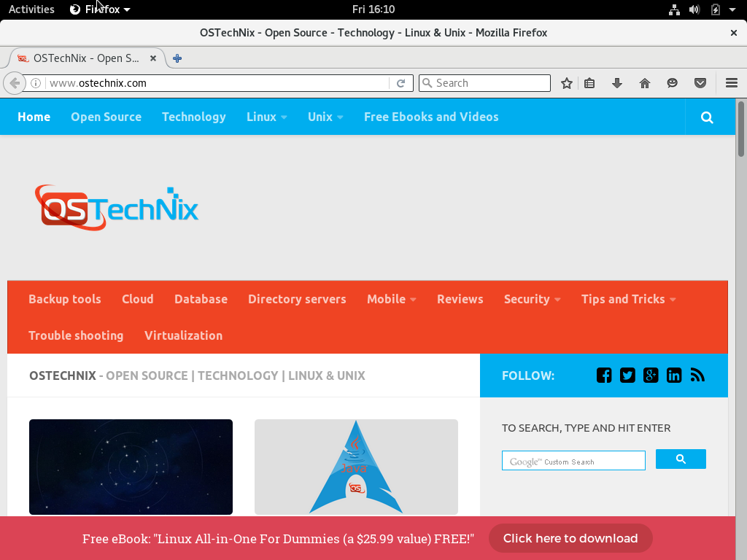Screen dimensions: 747x560
Task: Expand the system menu arrow in top bar
Action: [x=732, y=9]
